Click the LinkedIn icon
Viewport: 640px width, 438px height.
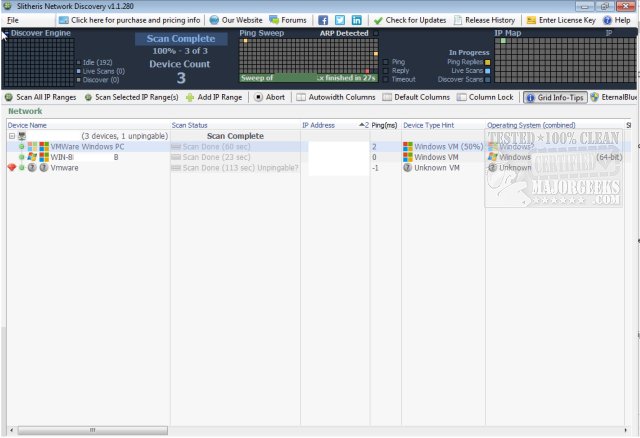click(356, 20)
